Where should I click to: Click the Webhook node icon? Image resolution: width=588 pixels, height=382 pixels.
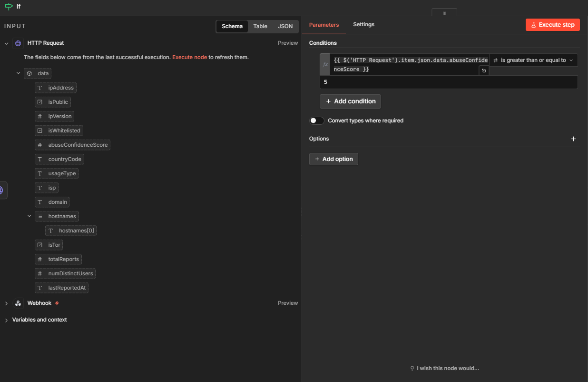click(x=18, y=303)
